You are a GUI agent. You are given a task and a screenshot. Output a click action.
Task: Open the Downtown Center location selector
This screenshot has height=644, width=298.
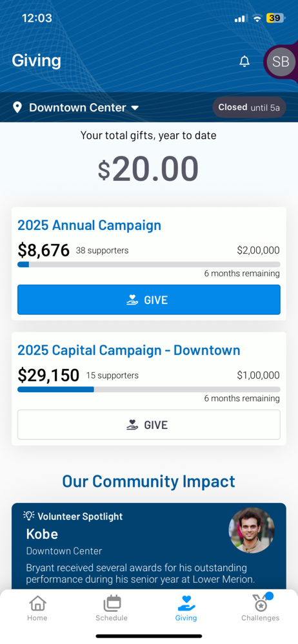[76, 108]
